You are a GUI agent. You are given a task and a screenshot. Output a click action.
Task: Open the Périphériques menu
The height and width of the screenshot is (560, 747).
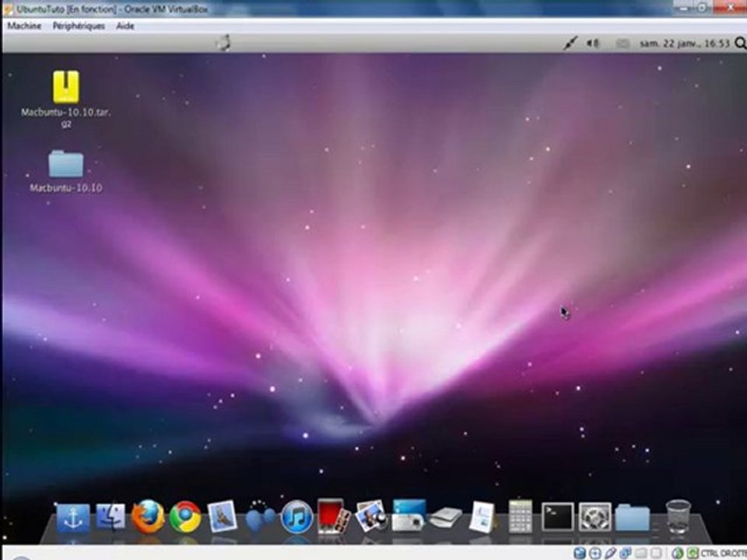click(79, 26)
